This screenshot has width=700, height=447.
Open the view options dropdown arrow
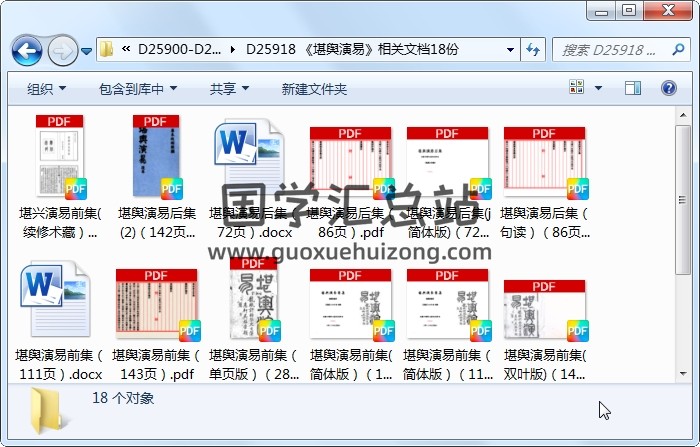pyautogui.click(x=600, y=89)
